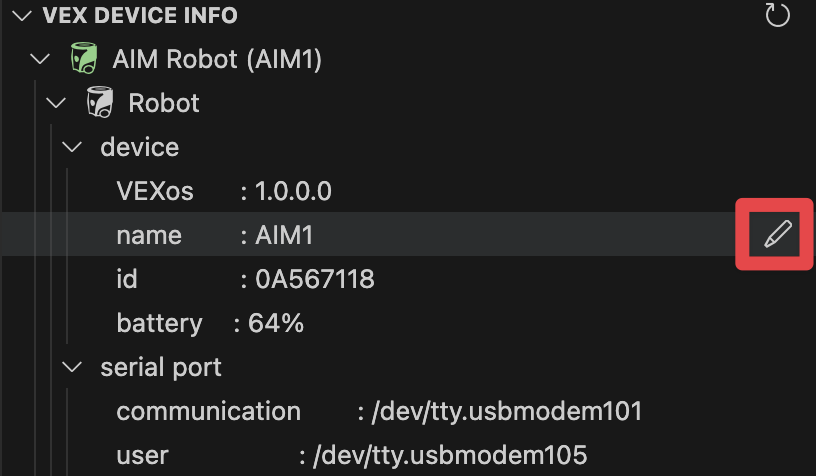Click the white Robot device icon
The image size is (816, 476).
click(99, 103)
